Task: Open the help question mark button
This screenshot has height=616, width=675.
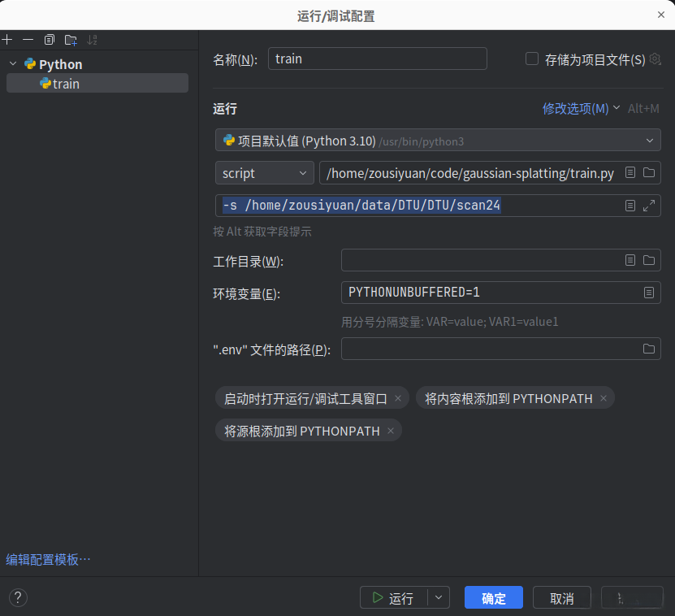Action: pos(18,597)
